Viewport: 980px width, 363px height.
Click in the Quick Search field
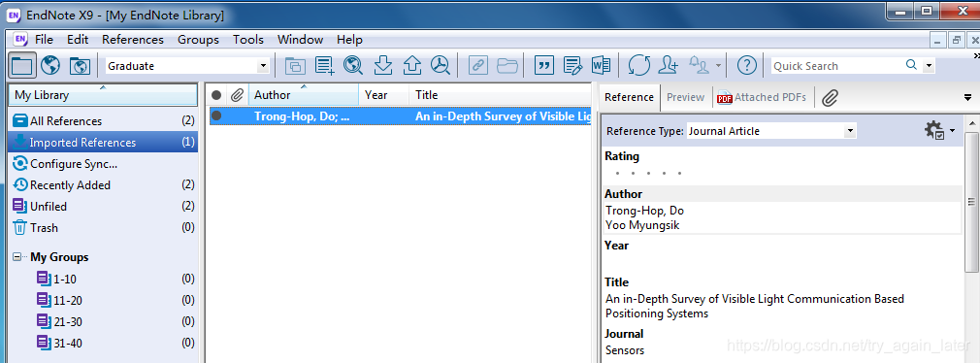[x=837, y=66]
